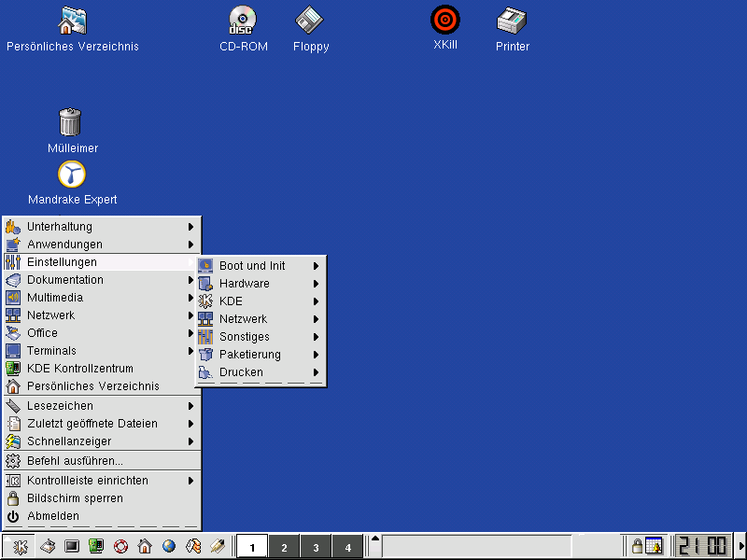The height and width of the screenshot is (560, 747).
Task: Switch to virtual desktop 4
Action: pyautogui.click(x=347, y=546)
